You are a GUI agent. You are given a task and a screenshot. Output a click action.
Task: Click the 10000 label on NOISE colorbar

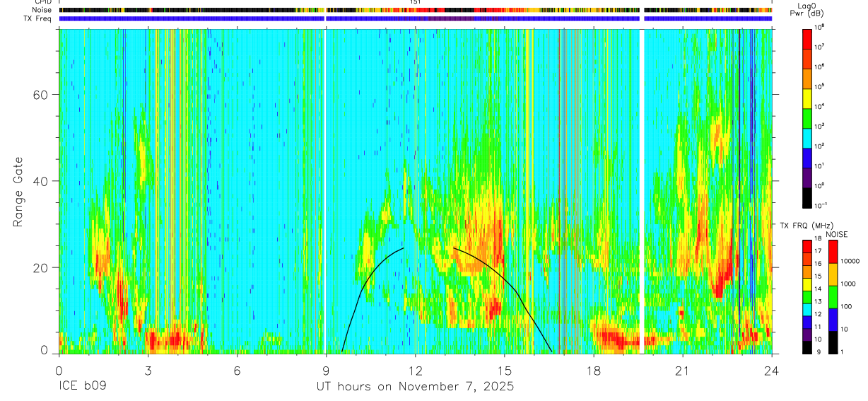[x=851, y=261]
